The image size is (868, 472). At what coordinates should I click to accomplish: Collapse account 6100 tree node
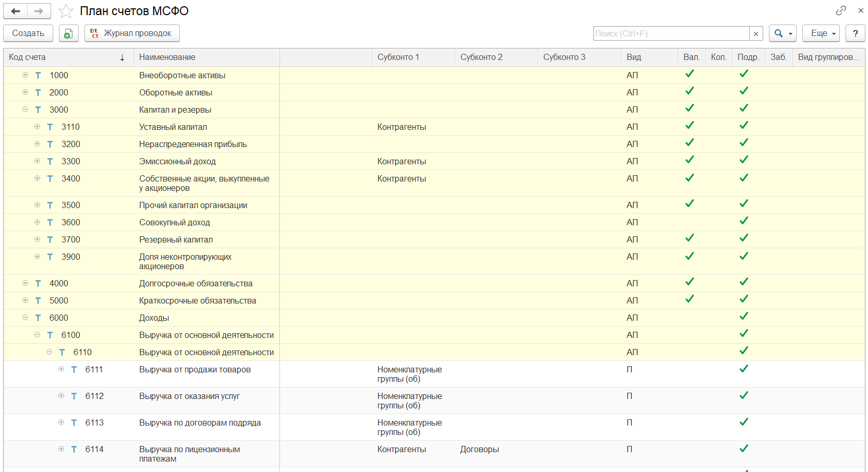point(37,335)
